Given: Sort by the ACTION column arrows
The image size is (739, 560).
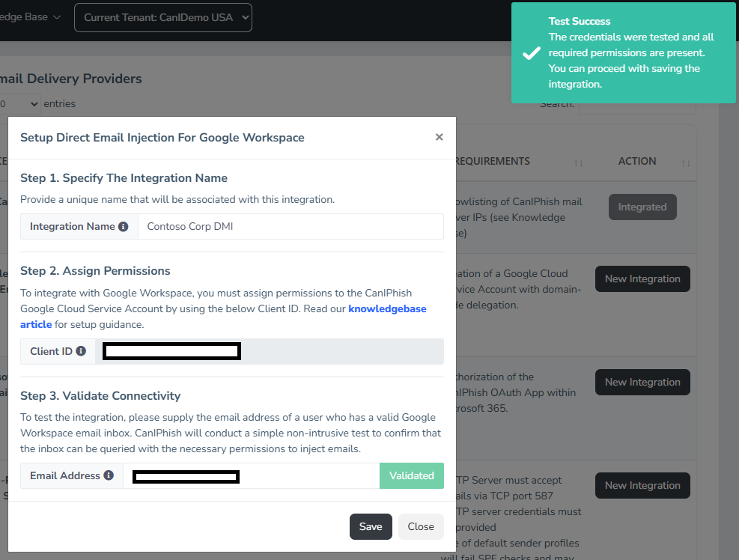Looking at the screenshot, I should [684, 162].
